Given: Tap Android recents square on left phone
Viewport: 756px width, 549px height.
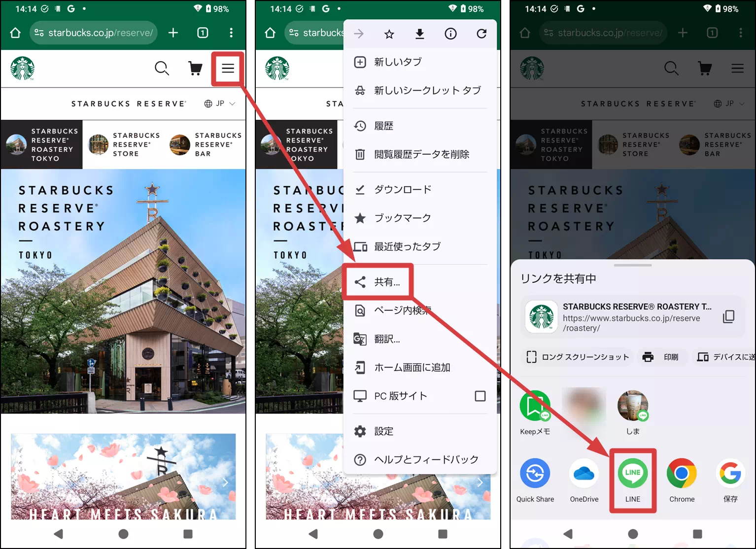Looking at the screenshot, I should click(188, 534).
